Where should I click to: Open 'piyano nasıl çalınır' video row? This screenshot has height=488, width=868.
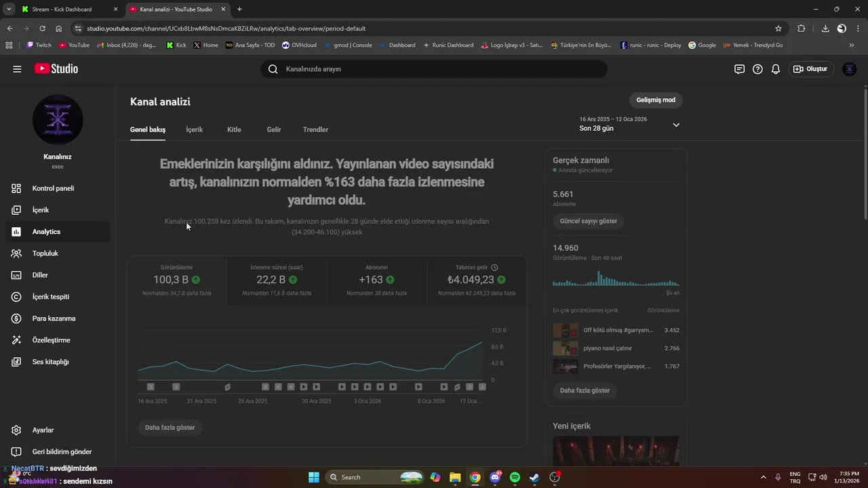(616, 348)
